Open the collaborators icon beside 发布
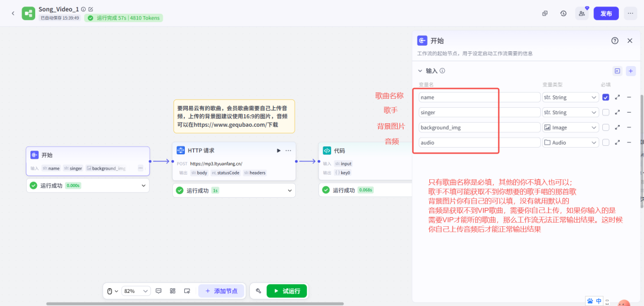The image size is (644, 306). click(x=582, y=13)
